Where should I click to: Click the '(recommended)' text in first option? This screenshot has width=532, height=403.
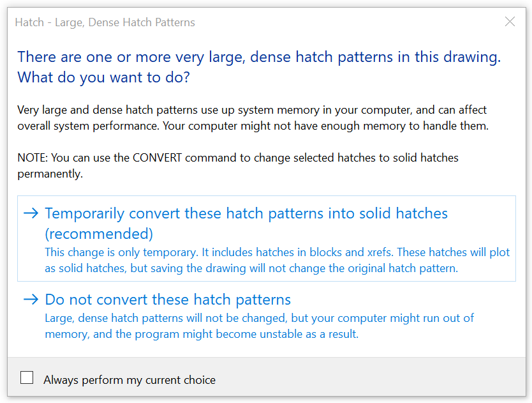click(x=99, y=233)
